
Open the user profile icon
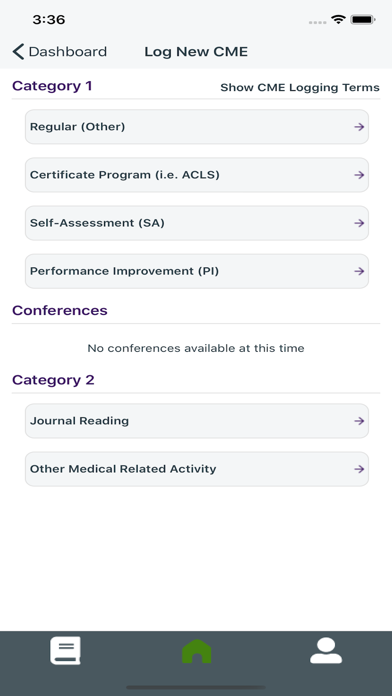click(326, 651)
